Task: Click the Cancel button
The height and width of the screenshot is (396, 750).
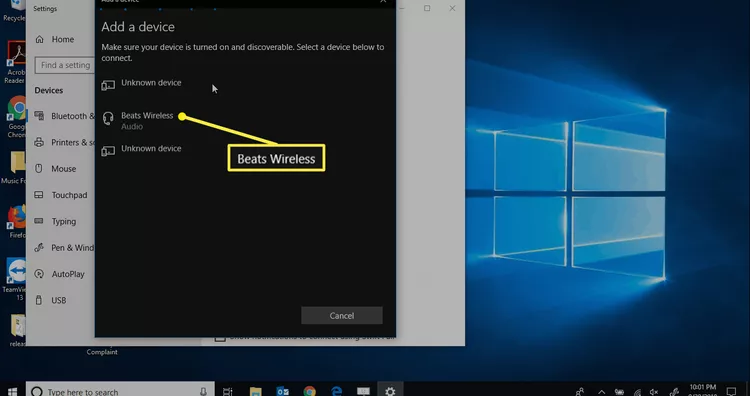Action: click(x=342, y=316)
